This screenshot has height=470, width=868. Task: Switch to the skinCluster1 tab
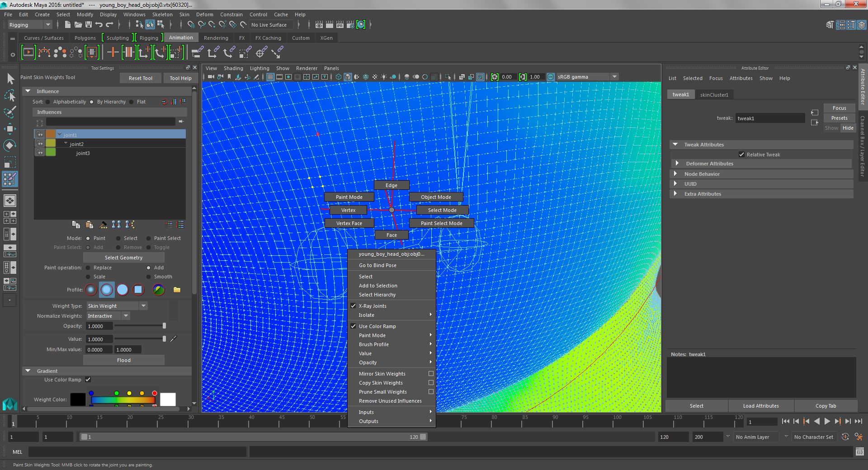tap(714, 94)
